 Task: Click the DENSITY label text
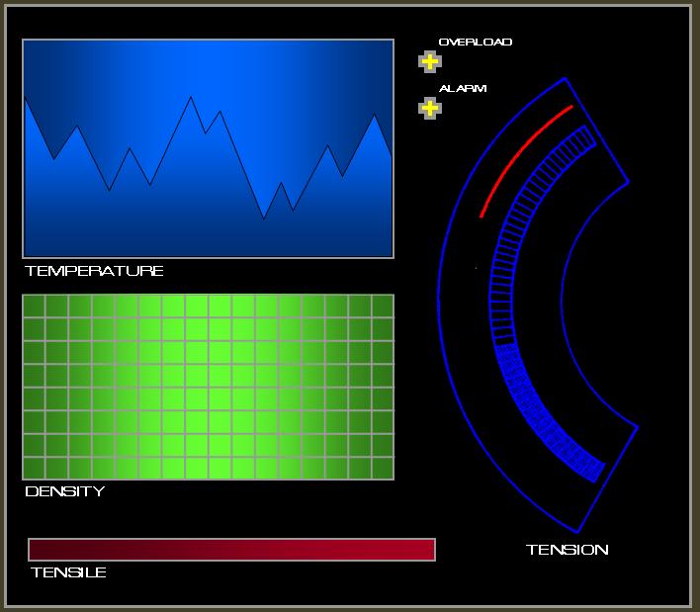[x=64, y=491]
